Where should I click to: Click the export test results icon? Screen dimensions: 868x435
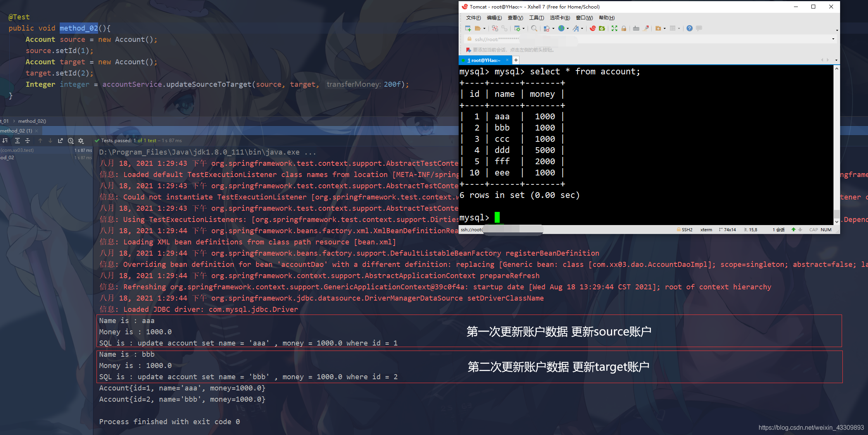coord(60,141)
